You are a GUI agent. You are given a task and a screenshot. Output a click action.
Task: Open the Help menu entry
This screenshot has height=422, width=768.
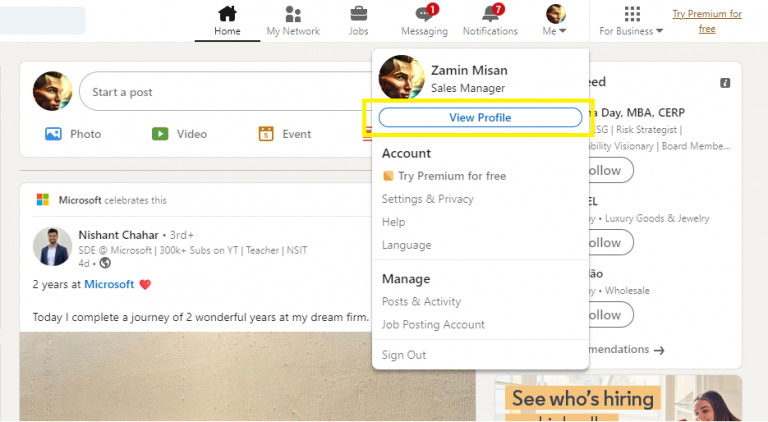(x=393, y=222)
